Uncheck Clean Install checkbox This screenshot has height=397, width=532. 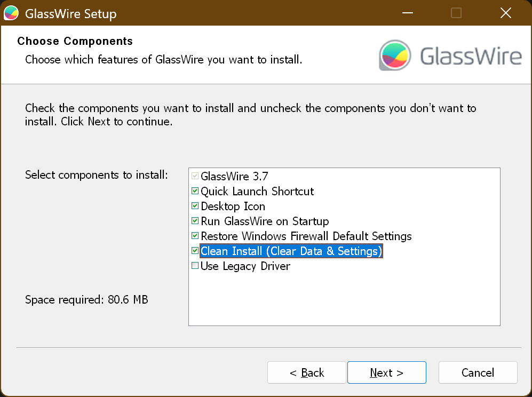coord(195,251)
